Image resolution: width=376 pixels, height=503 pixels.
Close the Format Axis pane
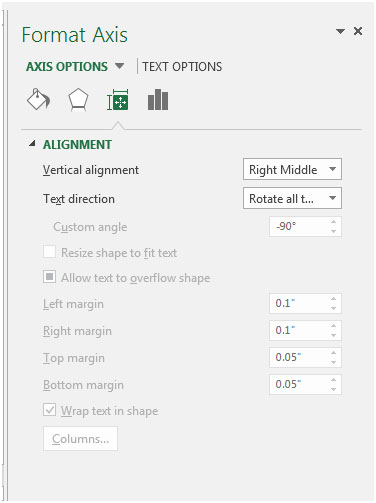click(358, 31)
